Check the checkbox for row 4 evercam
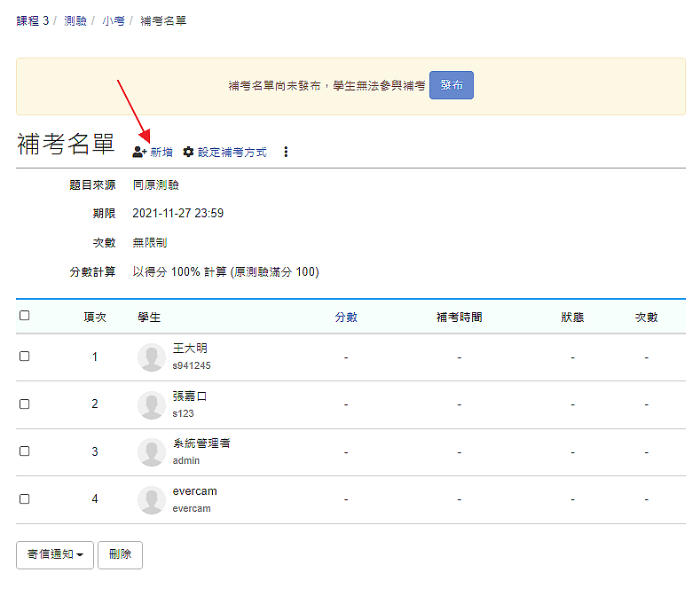 coord(25,499)
